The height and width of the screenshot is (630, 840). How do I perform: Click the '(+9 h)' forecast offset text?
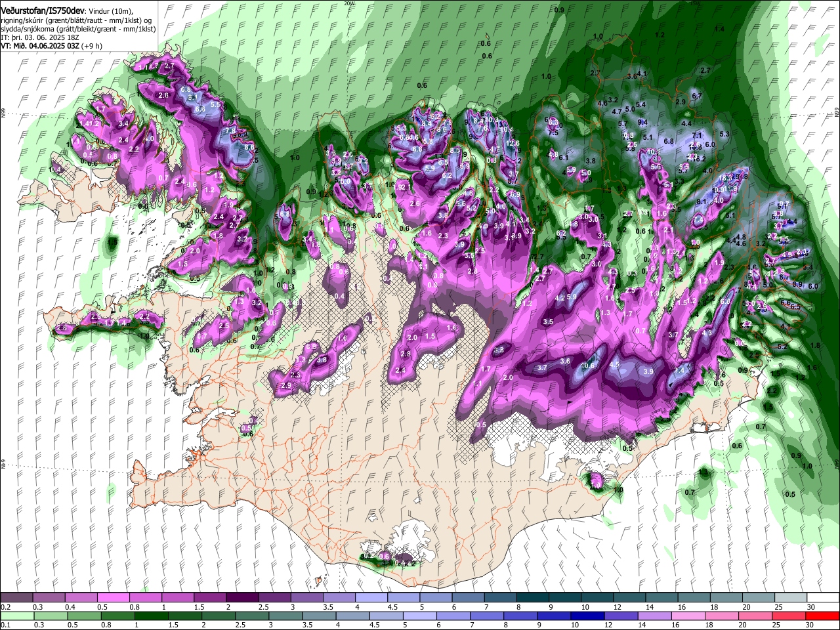pyautogui.click(x=92, y=46)
